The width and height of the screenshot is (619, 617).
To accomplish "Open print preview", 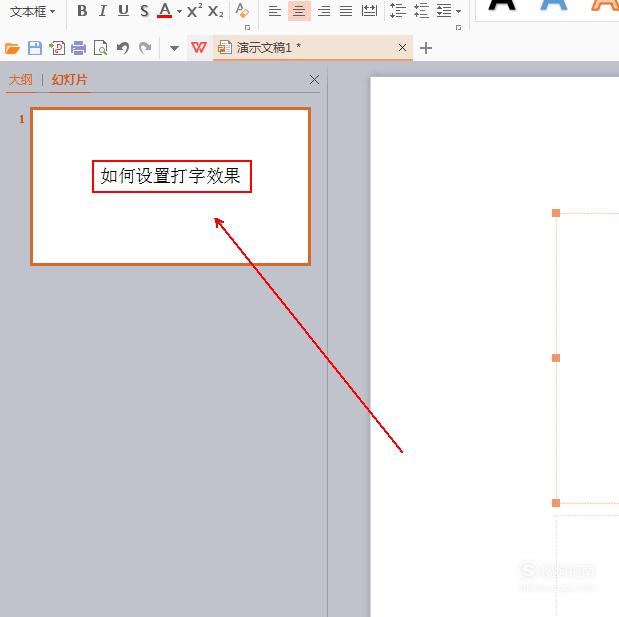I will 100,48.
